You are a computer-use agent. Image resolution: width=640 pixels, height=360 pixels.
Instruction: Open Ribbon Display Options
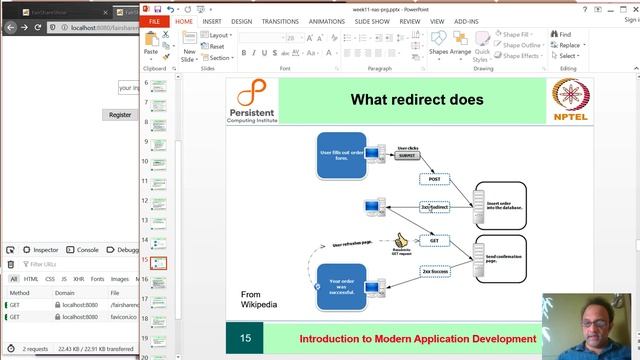(598, 9)
